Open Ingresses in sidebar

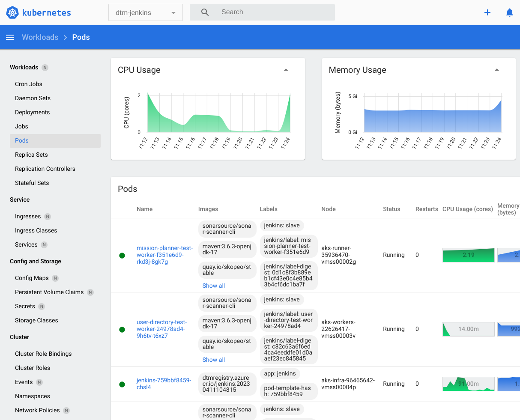click(28, 216)
